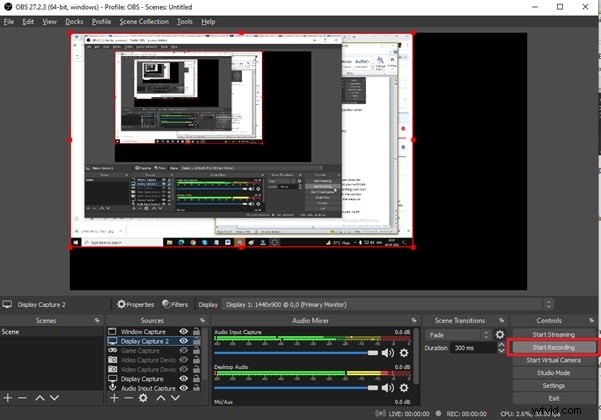Toggle visibility of Display Capture 2

point(183,341)
